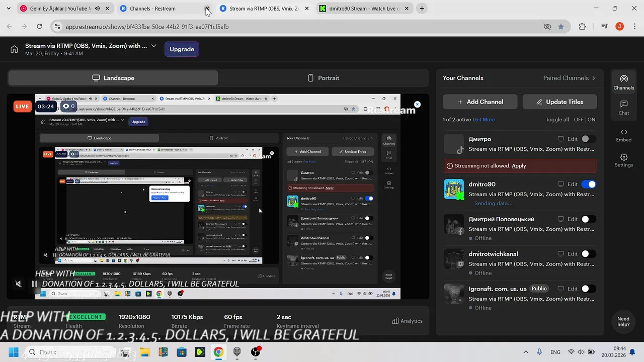The width and height of the screenshot is (644, 362).
Task: Open Chrome media controls icon
Action: 605,27
